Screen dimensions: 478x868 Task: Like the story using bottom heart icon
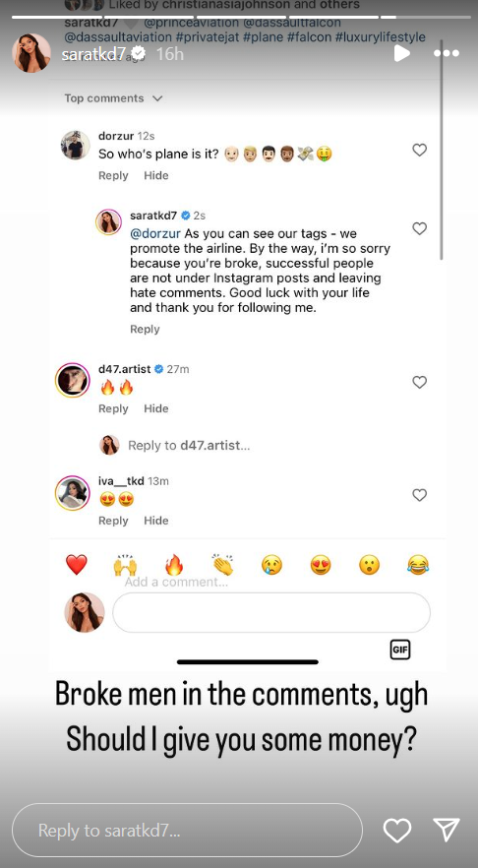coord(397,831)
